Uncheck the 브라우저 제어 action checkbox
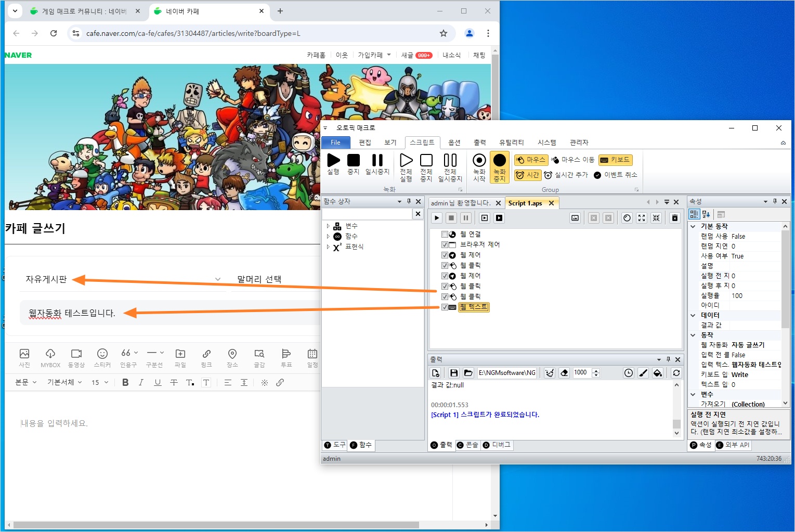The height and width of the screenshot is (532, 795). (x=445, y=244)
